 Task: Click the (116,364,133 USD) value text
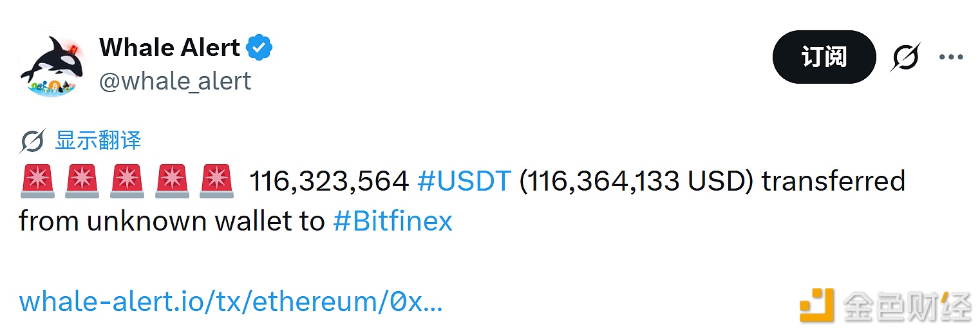pyautogui.click(x=636, y=182)
